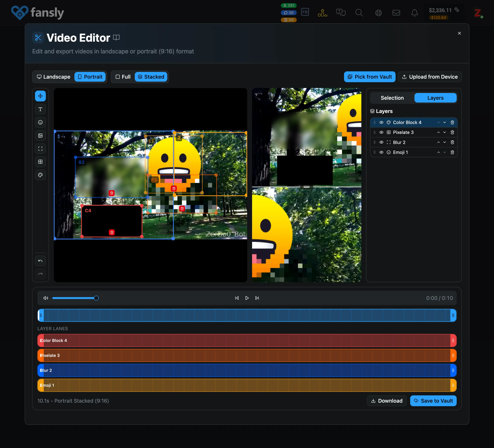
Task: Click the down chevron on Emoji 1
Action: point(445,152)
